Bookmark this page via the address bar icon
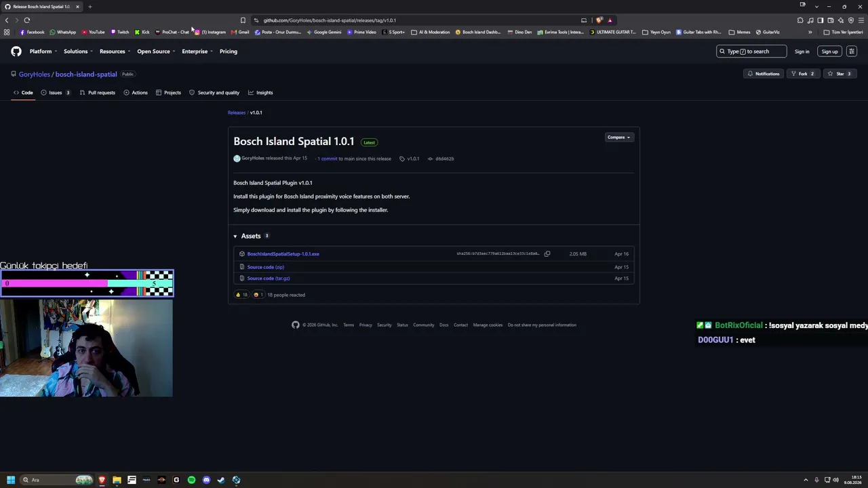Viewport: 868px width, 488px height. pyautogui.click(x=243, y=20)
